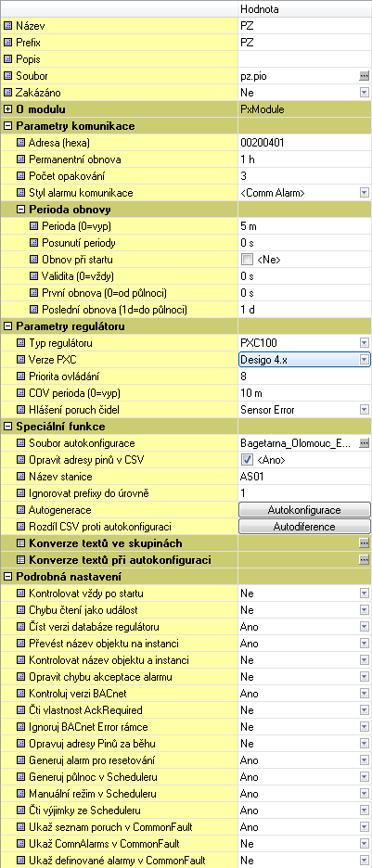Open browse ellipsis for Soubor autokonfigurace
This screenshot has height=868, width=372.
click(x=364, y=443)
